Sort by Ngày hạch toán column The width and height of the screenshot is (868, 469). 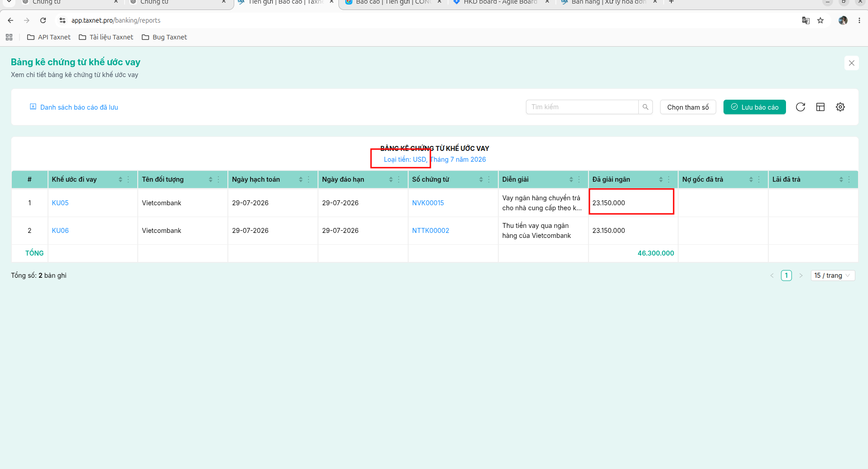tap(300, 179)
